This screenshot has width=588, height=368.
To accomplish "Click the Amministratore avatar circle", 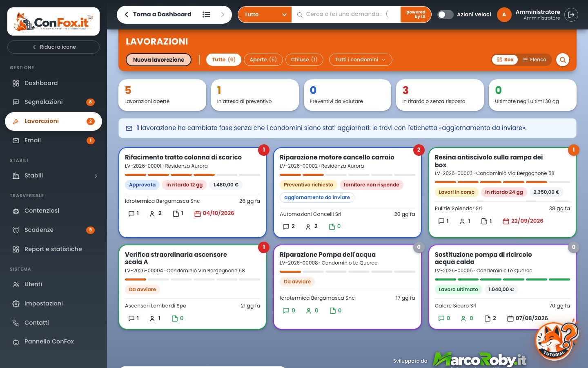I will coord(504,15).
